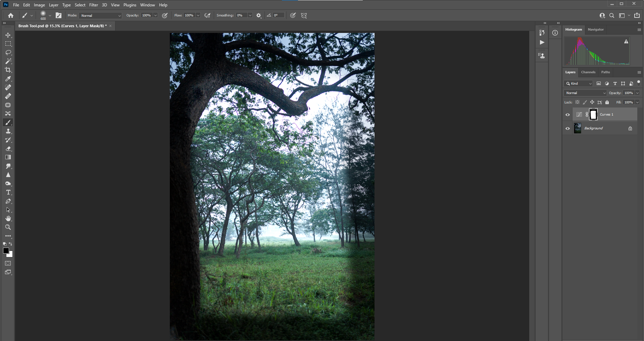Toggle the brush settings panel button

click(x=58, y=15)
